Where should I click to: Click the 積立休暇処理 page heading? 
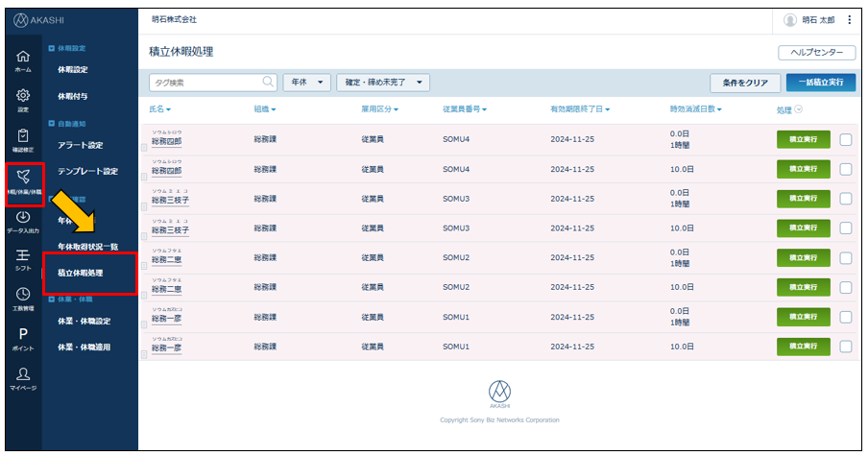pos(181,52)
